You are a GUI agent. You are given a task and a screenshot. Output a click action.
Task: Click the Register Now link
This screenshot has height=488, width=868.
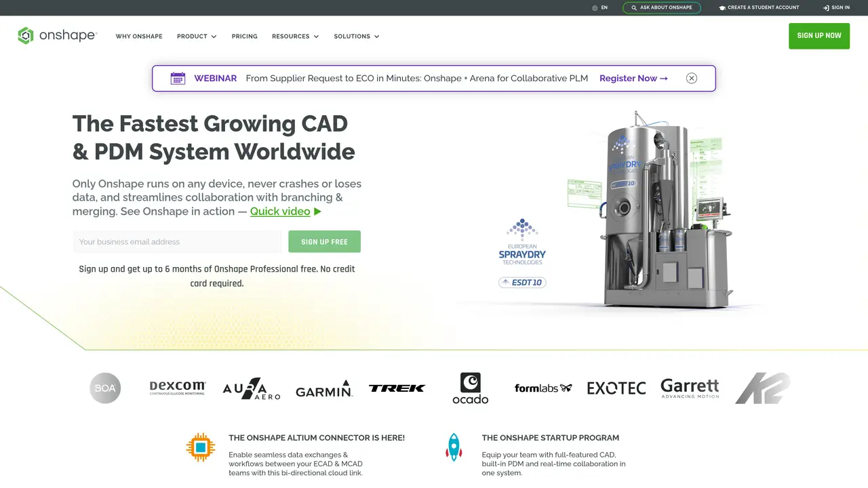click(x=633, y=79)
